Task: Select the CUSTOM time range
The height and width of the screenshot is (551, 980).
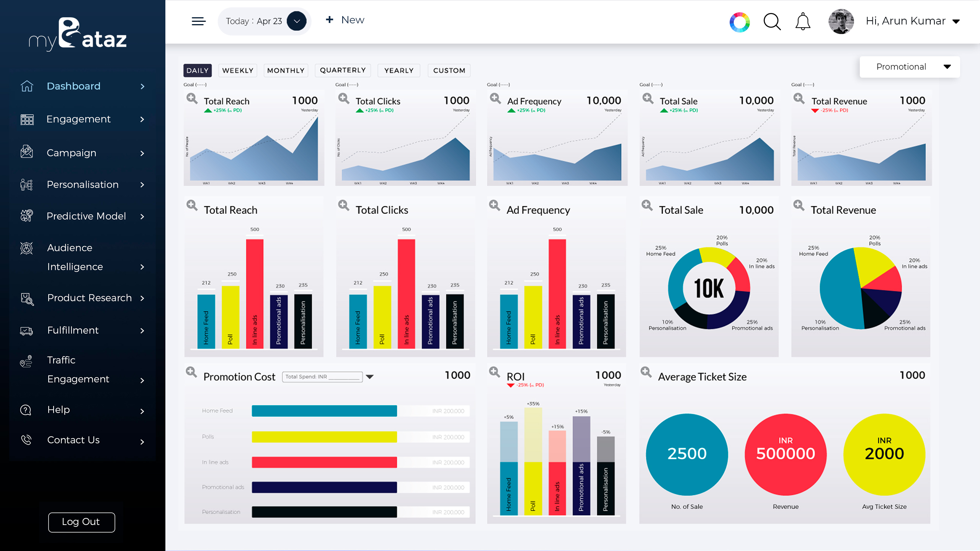Action: tap(449, 70)
